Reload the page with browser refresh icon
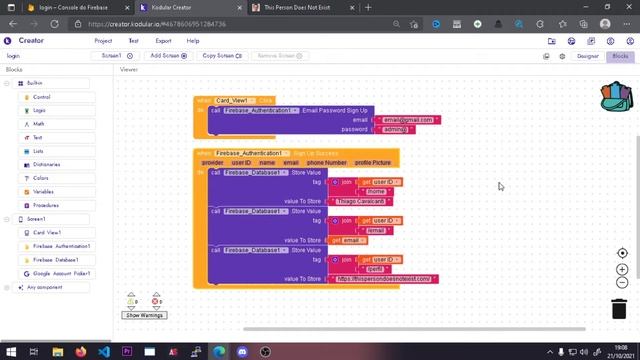The image size is (640, 360). coord(54,24)
